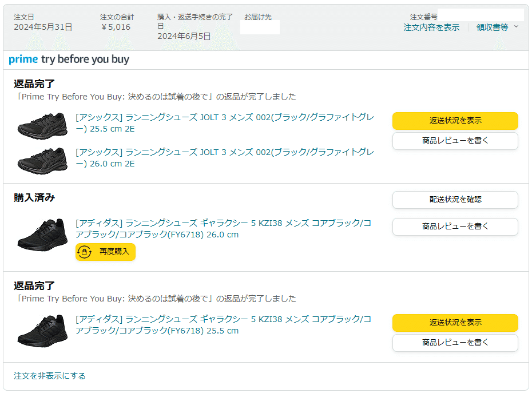This screenshot has height=393, width=532.
Task: Write review for returned Adidas Galaxy 5 25.5 cm
Action: click(455, 343)
